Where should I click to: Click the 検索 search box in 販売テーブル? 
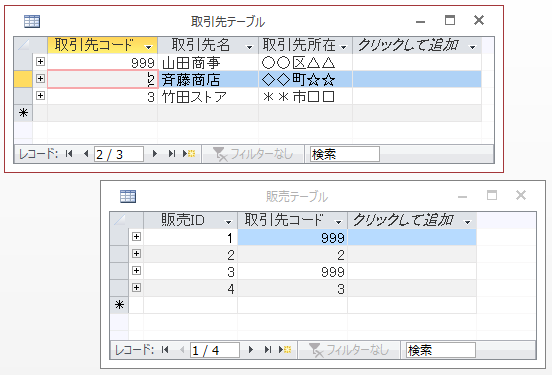(441, 350)
